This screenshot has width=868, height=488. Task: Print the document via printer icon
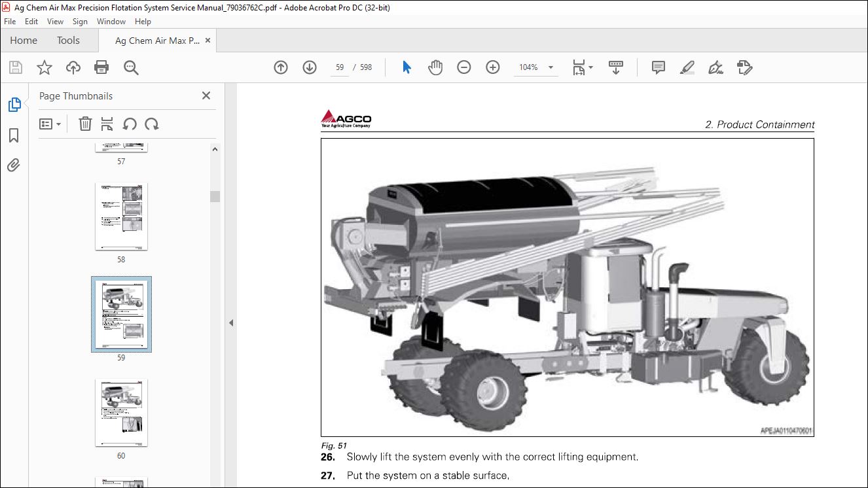point(101,67)
